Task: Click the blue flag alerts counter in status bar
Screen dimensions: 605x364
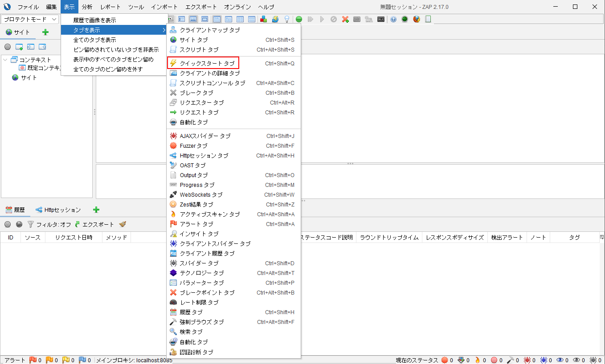Action: [x=85, y=360]
